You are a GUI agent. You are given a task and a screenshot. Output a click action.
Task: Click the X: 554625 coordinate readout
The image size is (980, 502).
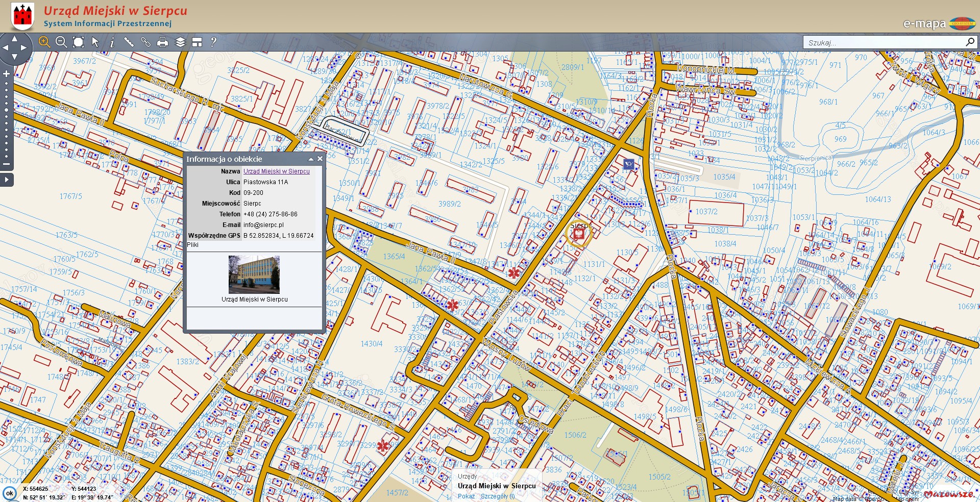(35, 489)
